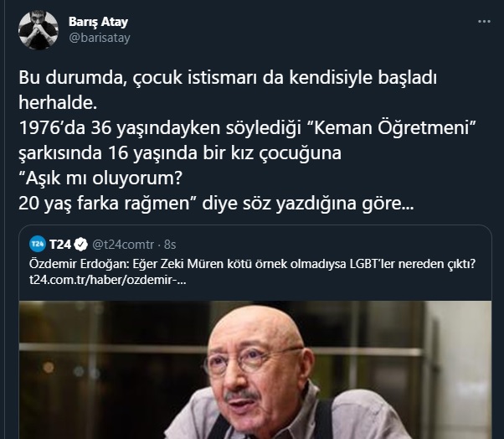The image size is (504, 439).
Task: Click the 8s timestamp of quoted tweet
Action: pos(170,245)
